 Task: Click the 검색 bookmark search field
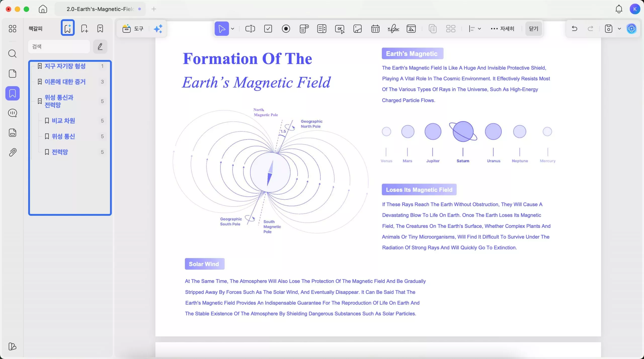click(59, 47)
